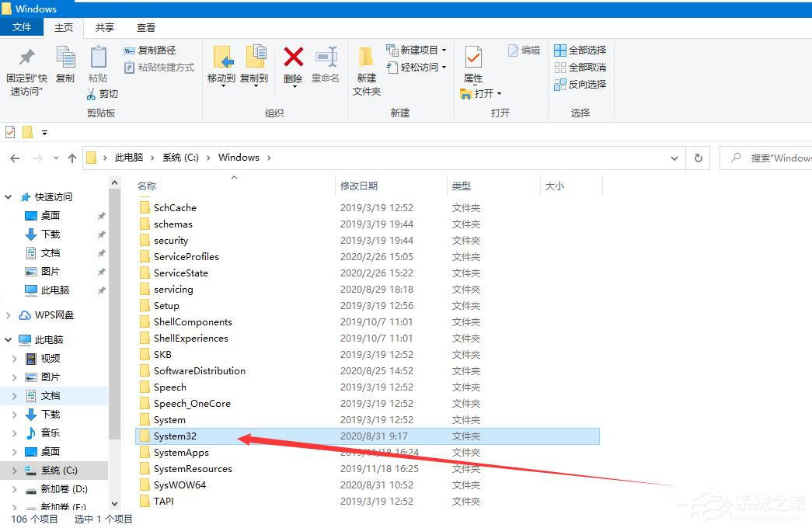The width and height of the screenshot is (812, 528).
Task: Open the Copy to (复制到) button
Action: click(254, 65)
